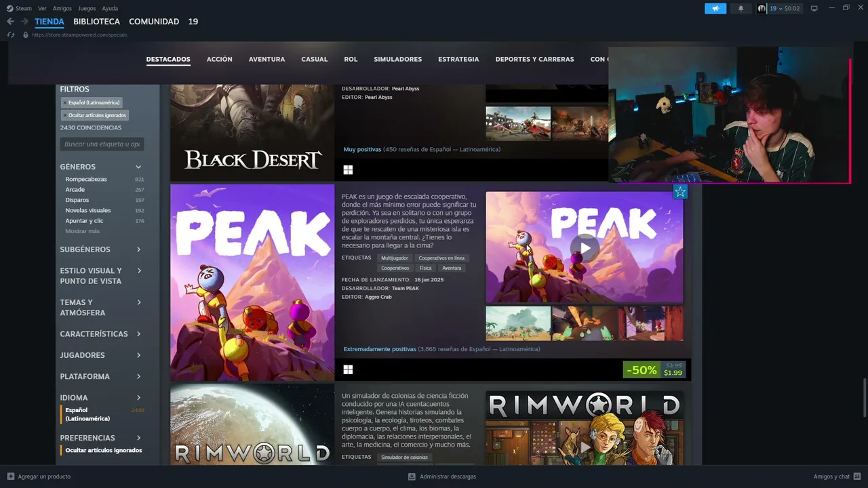This screenshot has width=868, height=488.
Task: Open the notifications bell
Action: pyautogui.click(x=741, y=8)
